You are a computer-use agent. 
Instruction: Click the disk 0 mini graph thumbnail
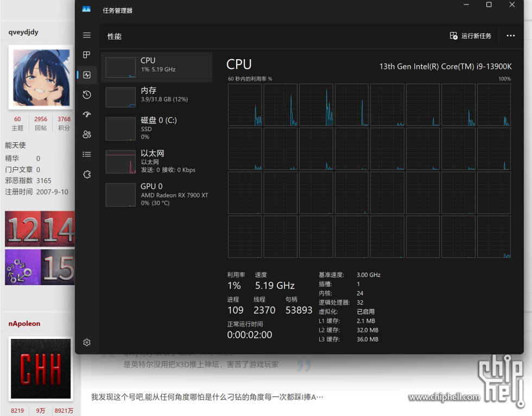pyautogui.click(x=121, y=129)
